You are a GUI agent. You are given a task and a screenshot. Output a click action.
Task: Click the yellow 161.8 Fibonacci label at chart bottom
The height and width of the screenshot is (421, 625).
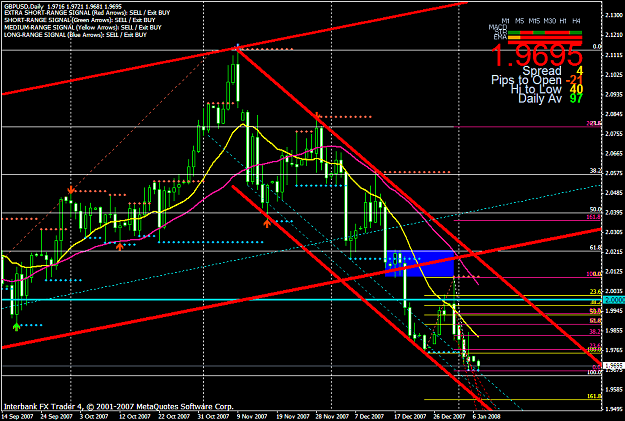[x=594, y=396]
